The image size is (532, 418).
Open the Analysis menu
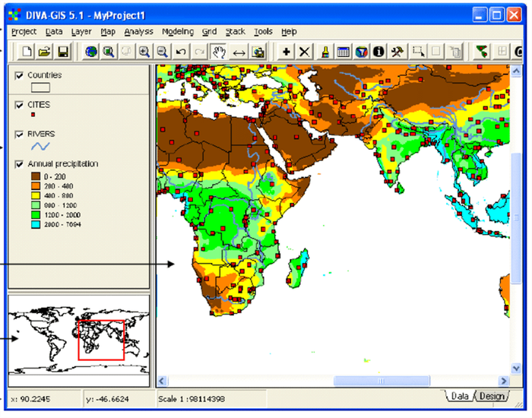pos(138,32)
